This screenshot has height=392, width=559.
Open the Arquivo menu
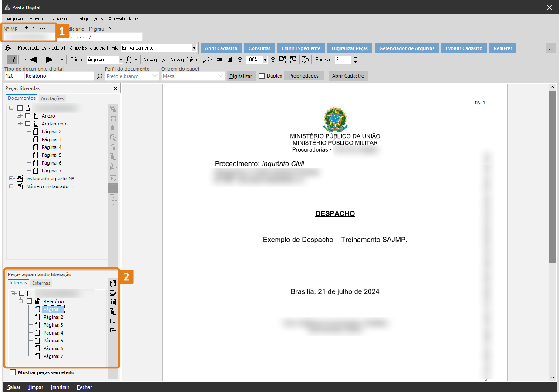click(15, 19)
